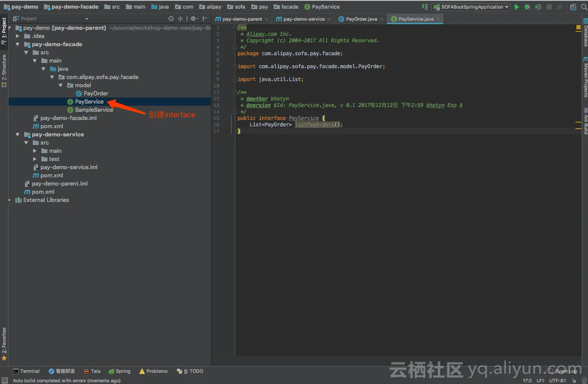Start debugging with the bug icon
This screenshot has height=384, width=588.
click(x=527, y=7)
